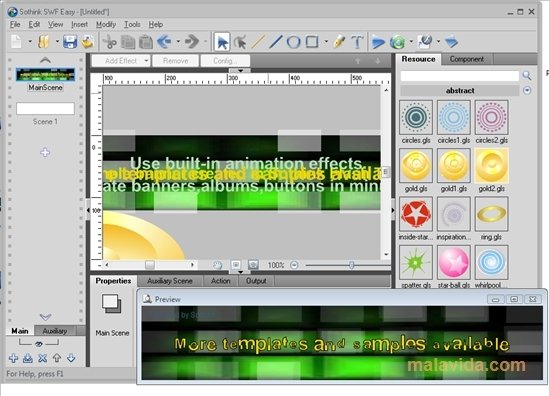
Task: Open the globe preview dropdown arrow
Action: click(x=411, y=42)
